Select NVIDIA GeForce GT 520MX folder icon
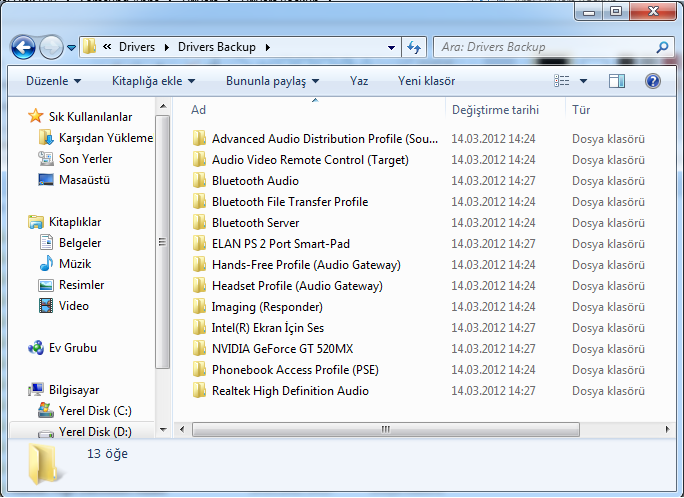 pyautogui.click(x=199, y=348)
